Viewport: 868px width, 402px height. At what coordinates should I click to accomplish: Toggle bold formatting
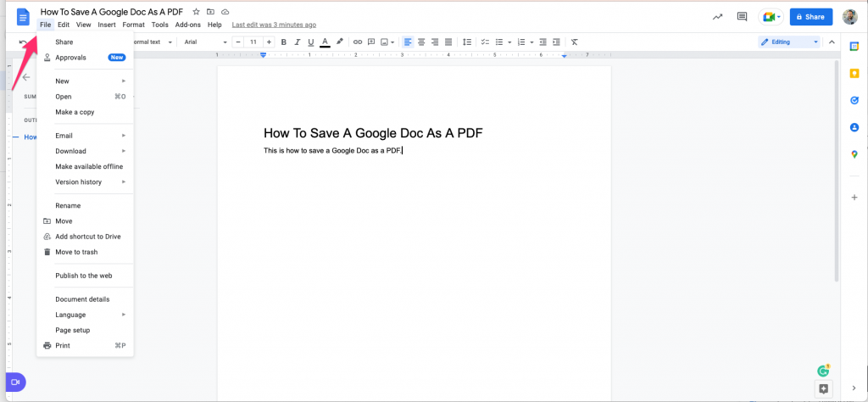click(284, 42)
